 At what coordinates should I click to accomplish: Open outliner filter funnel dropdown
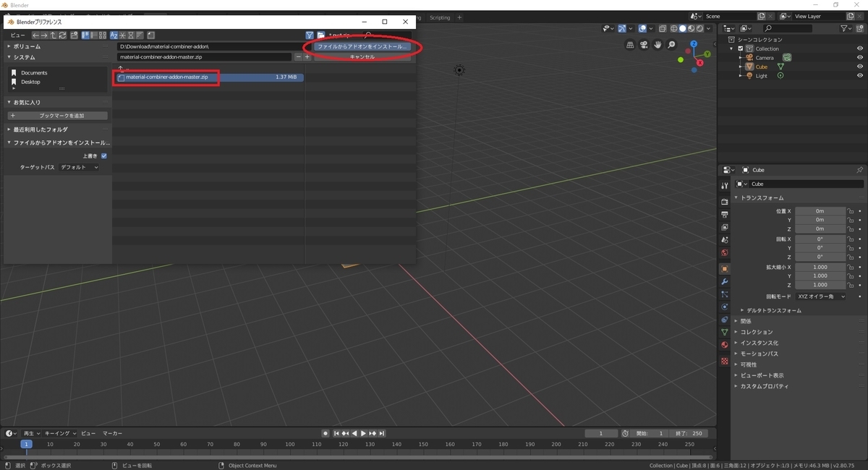tap(846, 28)
